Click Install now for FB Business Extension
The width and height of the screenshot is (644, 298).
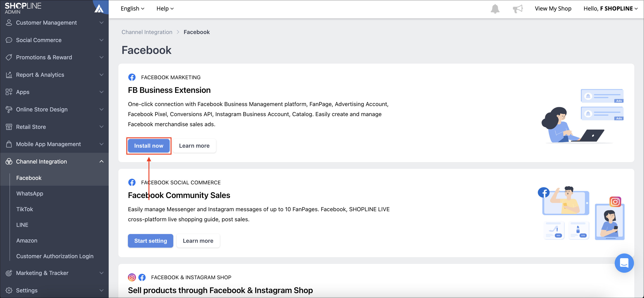149,146
